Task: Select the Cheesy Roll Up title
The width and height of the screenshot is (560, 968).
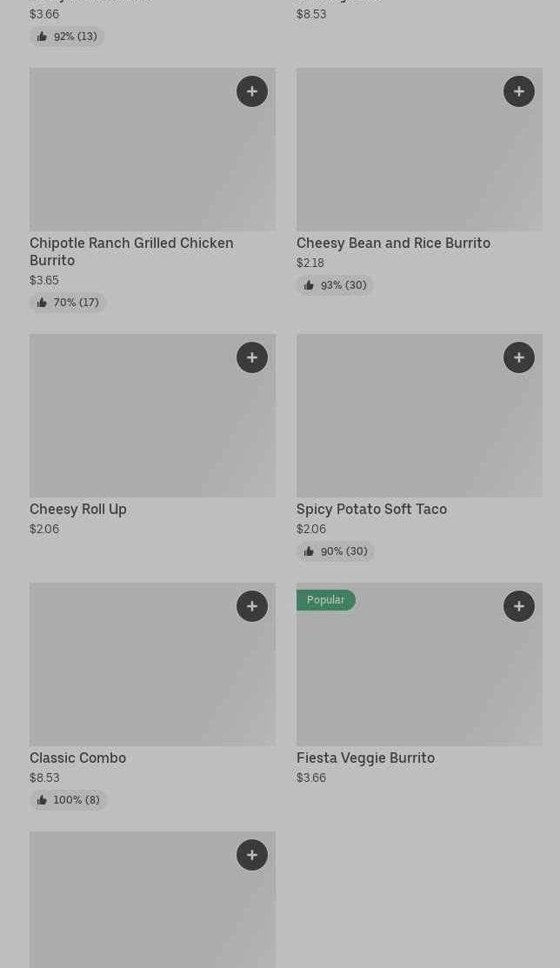Action: click(x=78, y=510)
